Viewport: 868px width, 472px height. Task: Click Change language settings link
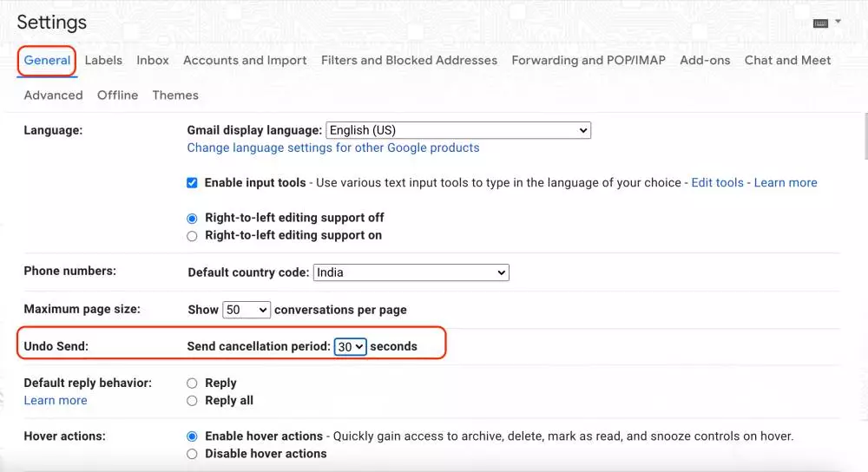pyautogui.click(x=333, y=148)
